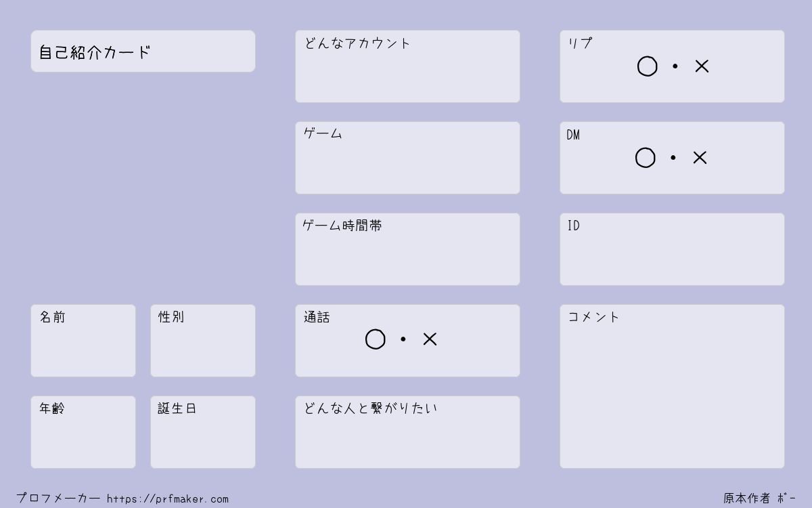Click the どんなアカウント field
The height and width of the screenshot is (508, 812).
click(x=407, y=66)
